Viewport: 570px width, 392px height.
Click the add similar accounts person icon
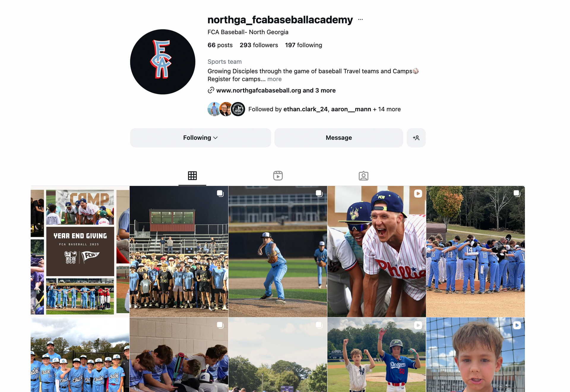(416, 138)
